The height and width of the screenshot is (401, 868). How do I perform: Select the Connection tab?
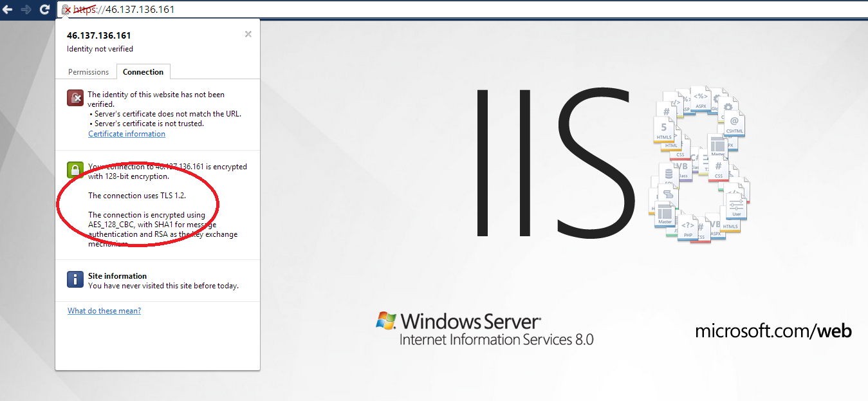point(143,71)
